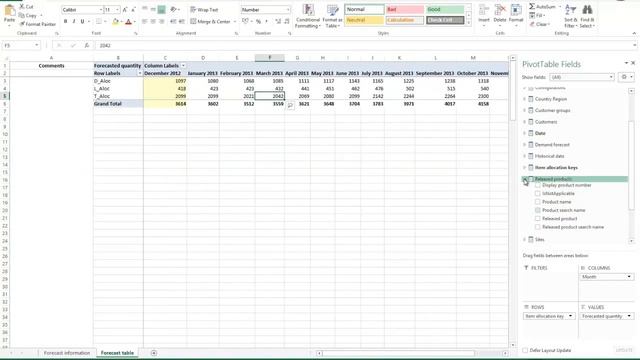Add a new sheet with plus icon
Viewport: 640px width, 360px height.
coord(154,353)
